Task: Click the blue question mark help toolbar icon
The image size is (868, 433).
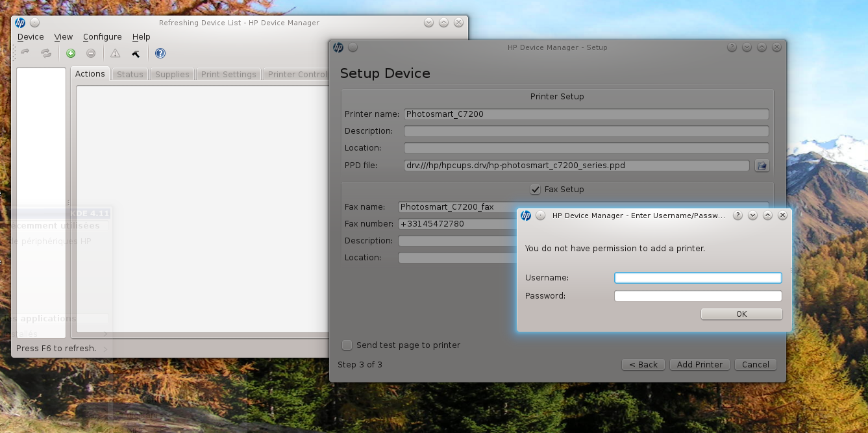Action: [160, 53]
